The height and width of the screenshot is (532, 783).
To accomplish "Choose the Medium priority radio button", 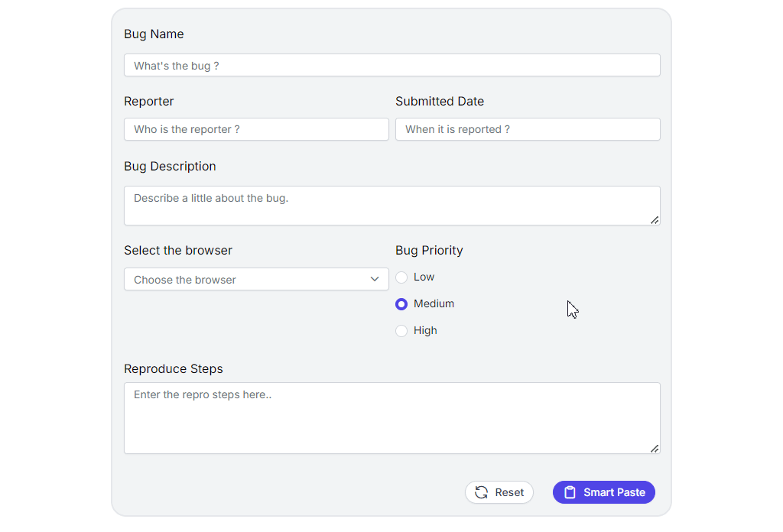I will pos(401,304).
